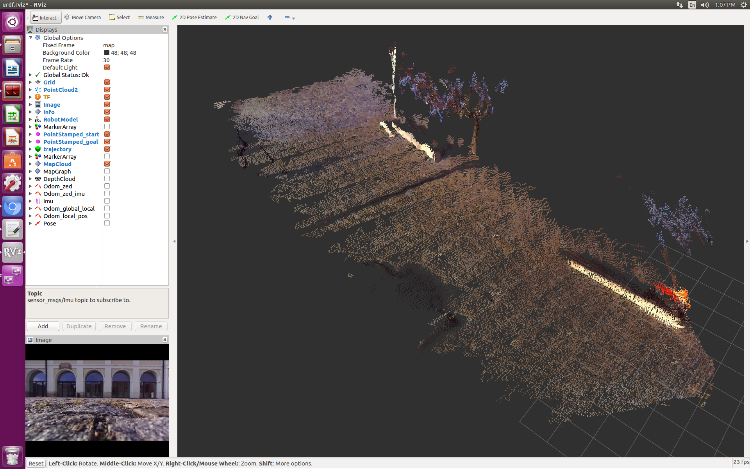Select the MapCloud display entry
The height and width of the screenshot is (469, 750).
[57, 164]
